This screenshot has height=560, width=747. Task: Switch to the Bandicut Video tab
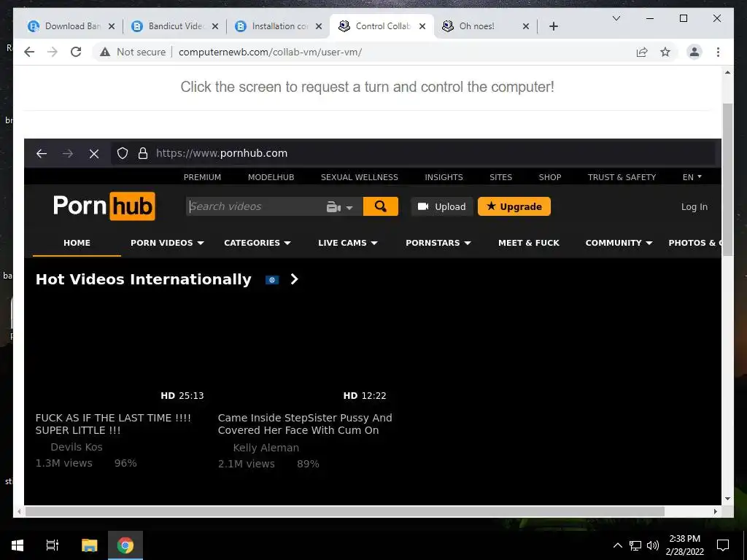174,26
